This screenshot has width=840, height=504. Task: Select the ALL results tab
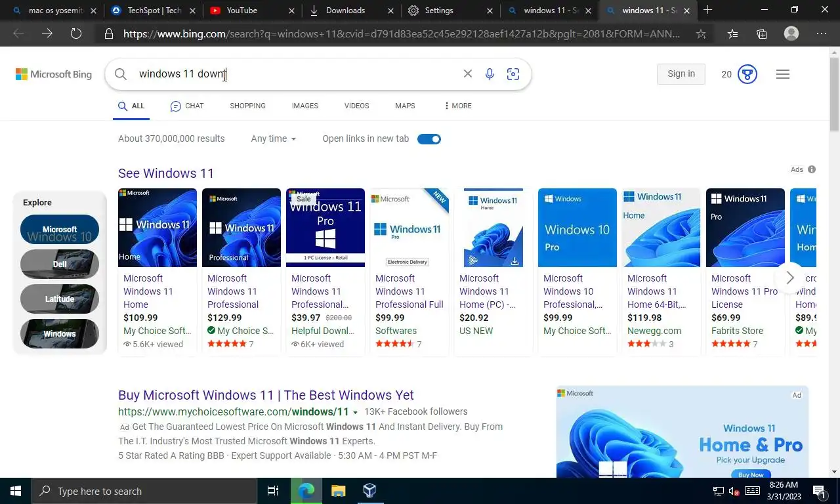pos(131,106)
